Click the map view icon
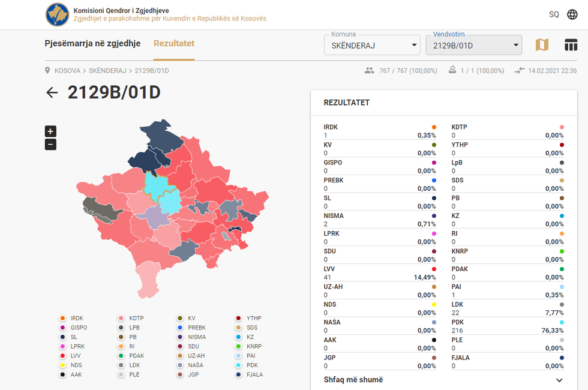The width and height of the screenshot is (588, 390). (542, 45)
